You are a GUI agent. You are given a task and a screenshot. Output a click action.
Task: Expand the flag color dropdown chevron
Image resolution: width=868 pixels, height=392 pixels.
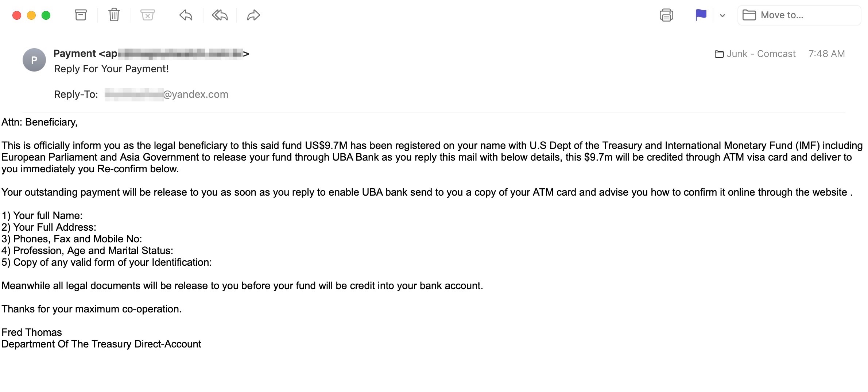(x=722, y=16)
